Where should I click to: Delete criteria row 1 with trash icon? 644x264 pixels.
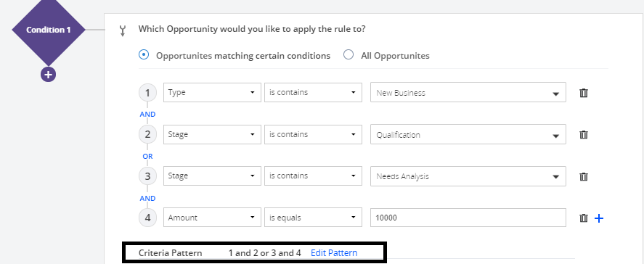(x=583, y=93)
